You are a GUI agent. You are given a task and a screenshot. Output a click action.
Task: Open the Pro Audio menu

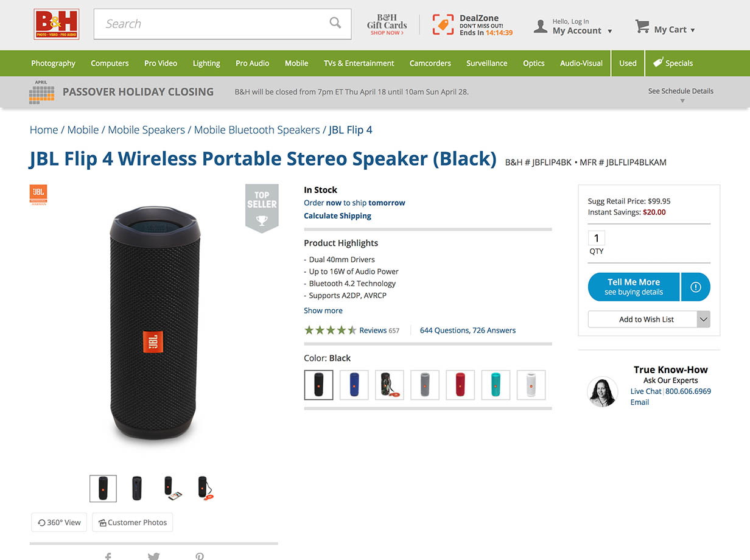pyautogui.click(x=252, y=63)
